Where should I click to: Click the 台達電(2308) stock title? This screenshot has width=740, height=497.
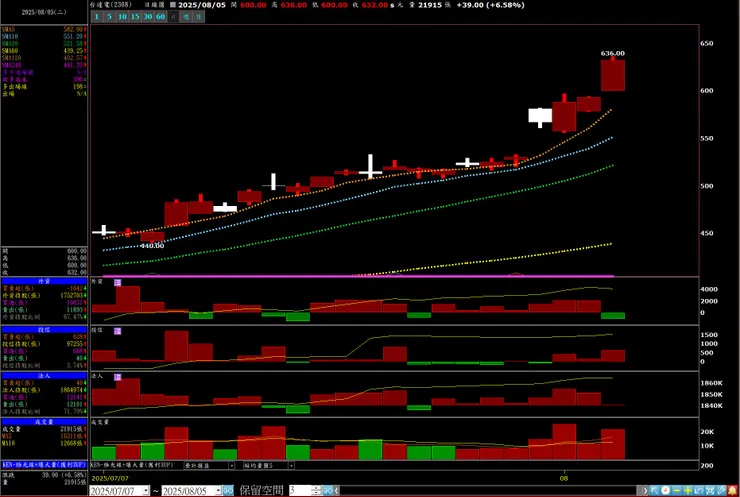[111, 5]
